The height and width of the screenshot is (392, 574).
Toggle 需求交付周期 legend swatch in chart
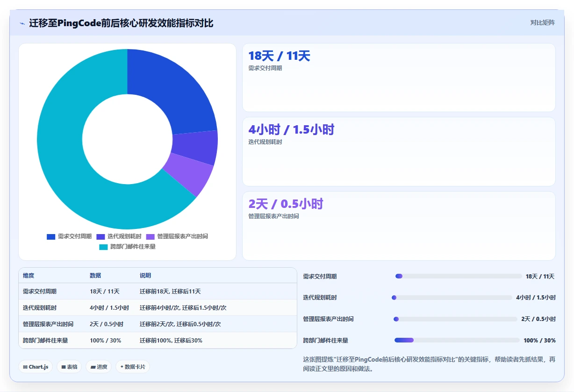coord(51,236)
